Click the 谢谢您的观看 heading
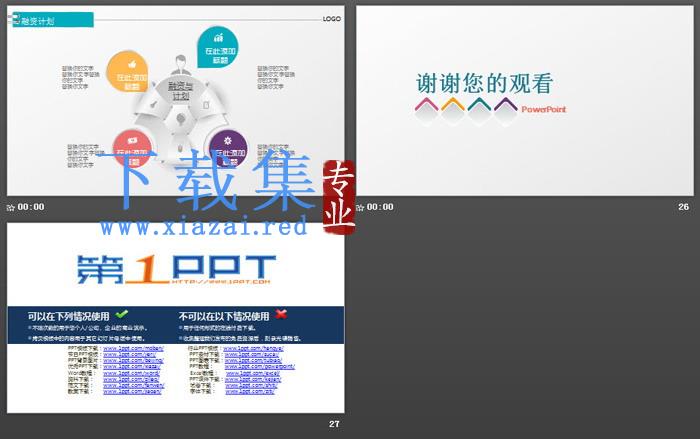The image size is (700, 439). point(485,84)
